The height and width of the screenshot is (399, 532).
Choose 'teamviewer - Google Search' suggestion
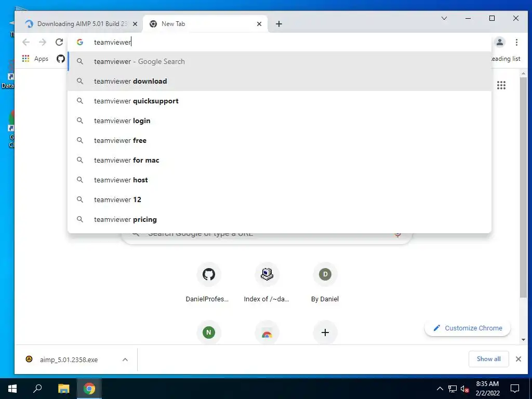click(280, 61)
